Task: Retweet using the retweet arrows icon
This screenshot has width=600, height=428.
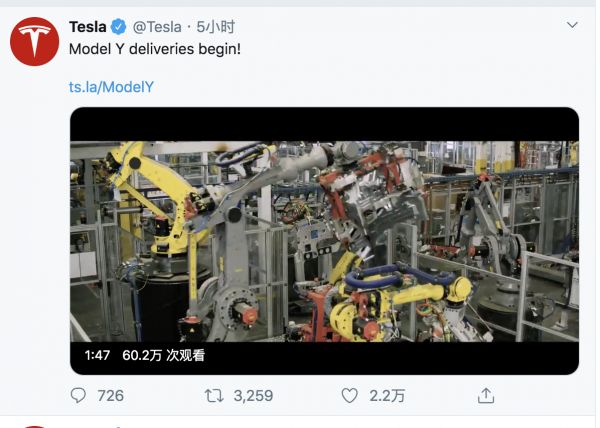Action: pos(214,396)
